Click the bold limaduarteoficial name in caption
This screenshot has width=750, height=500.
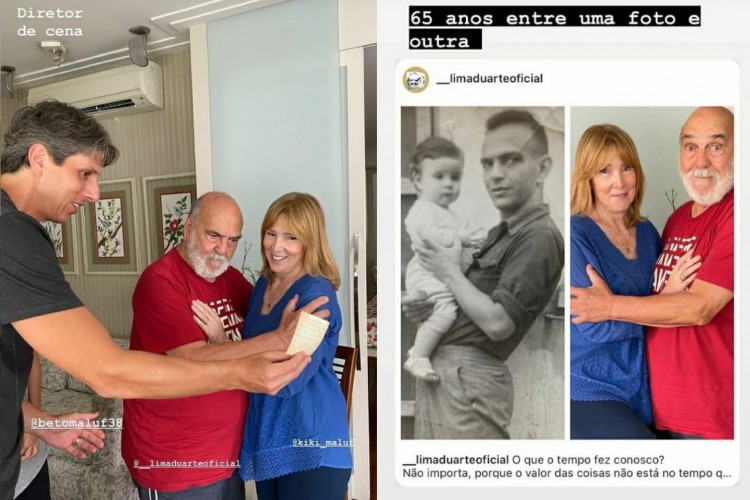(x=456, y=460)
